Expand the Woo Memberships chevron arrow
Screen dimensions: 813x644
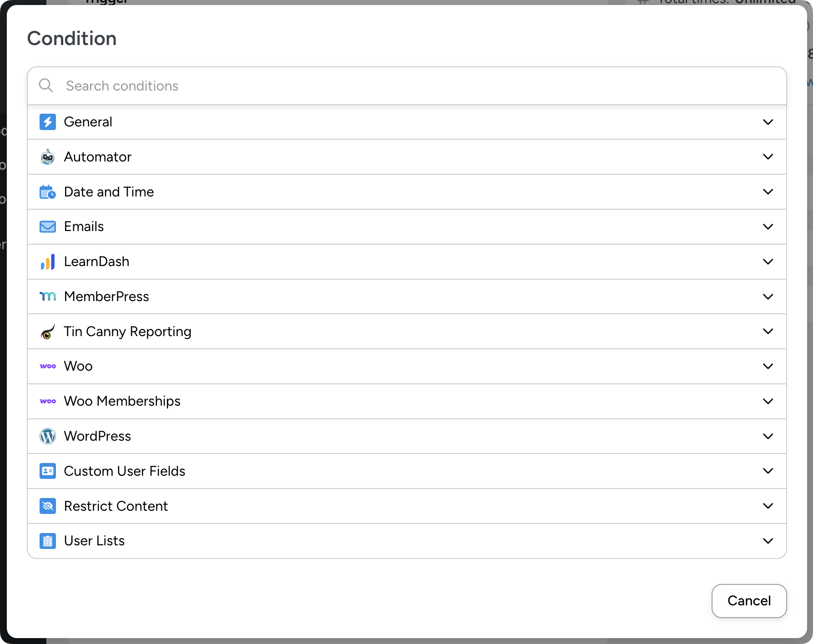pyautogui.click(x=768, y=401)
